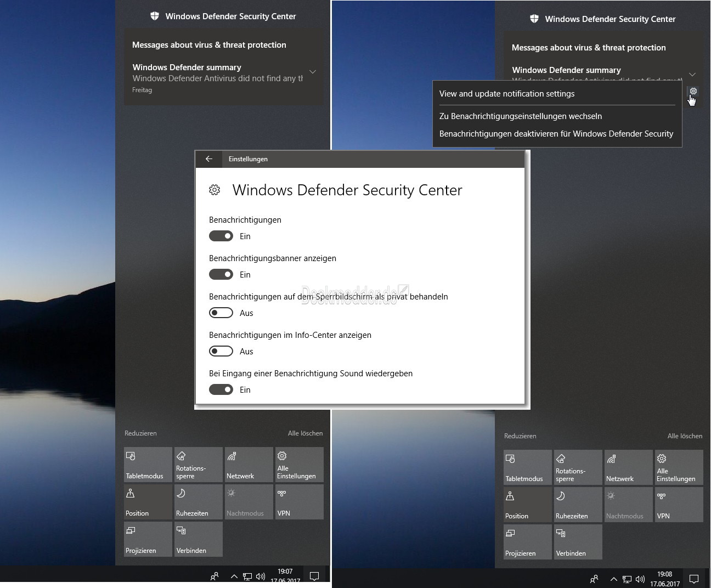
Task: Click clock showing 19:07 in left taskbar
Action: coord(285,575)
